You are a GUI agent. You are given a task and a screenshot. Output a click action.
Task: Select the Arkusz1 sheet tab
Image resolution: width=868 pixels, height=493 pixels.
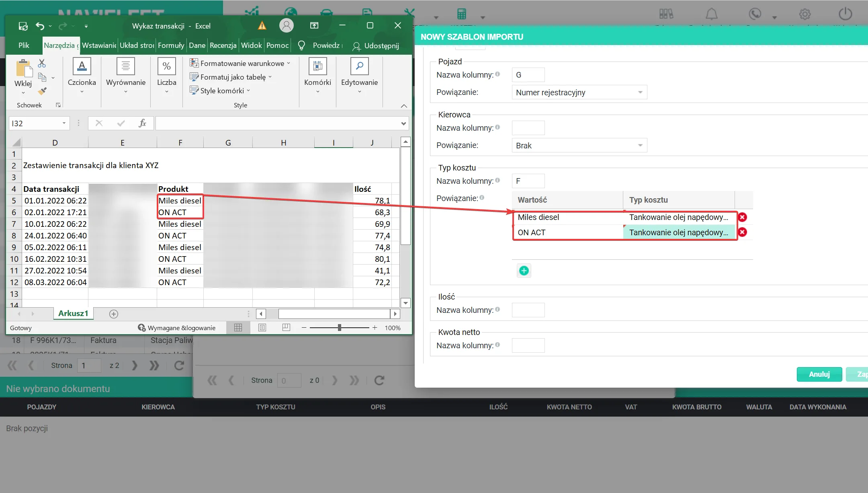pos(73,313)
